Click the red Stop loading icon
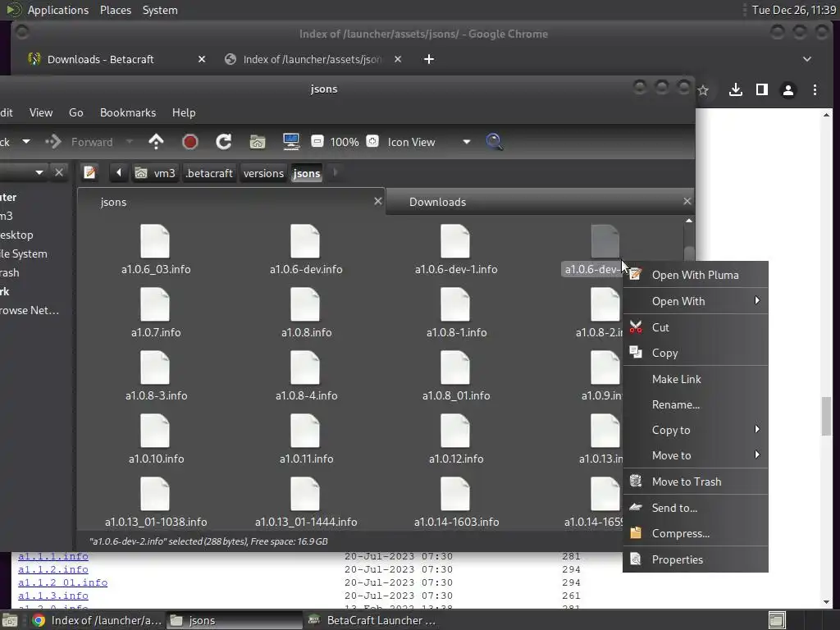The width and height of the screenshot is (840, 630). click(190, 142)
